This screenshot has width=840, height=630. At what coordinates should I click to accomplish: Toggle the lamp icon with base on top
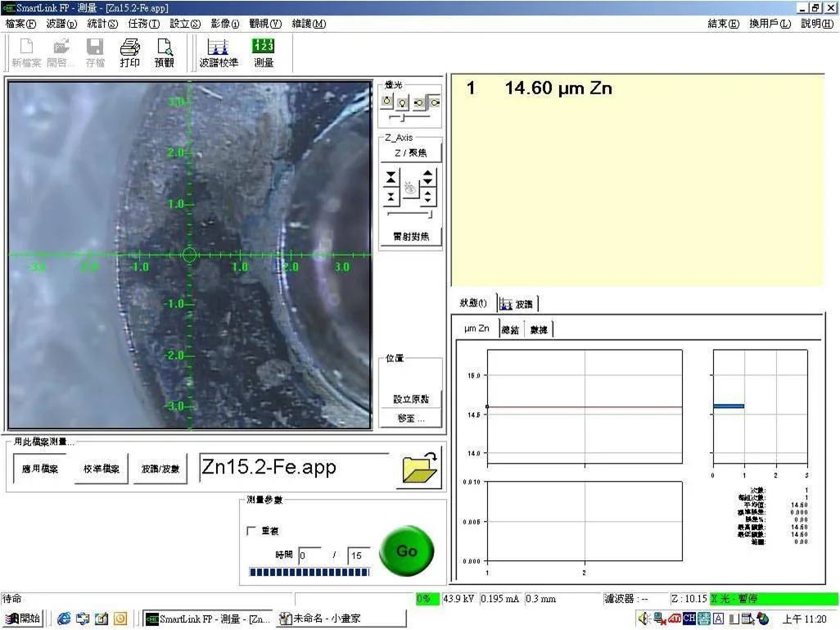coord(386,101)
